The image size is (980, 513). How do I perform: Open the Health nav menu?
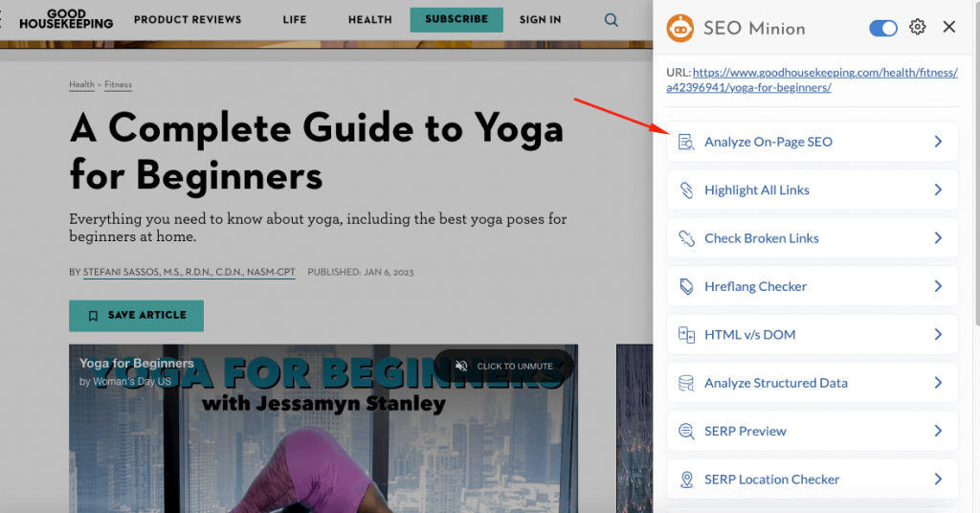(370, 20)
